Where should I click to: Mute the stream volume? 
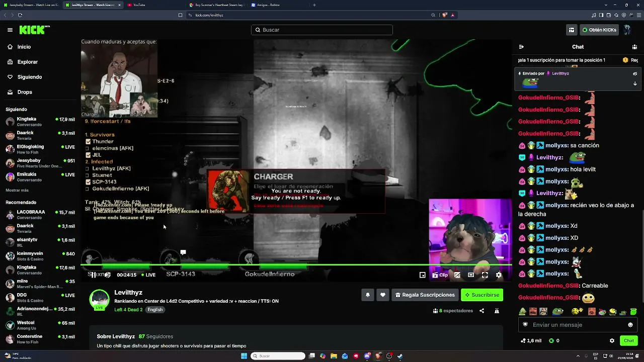107,275
